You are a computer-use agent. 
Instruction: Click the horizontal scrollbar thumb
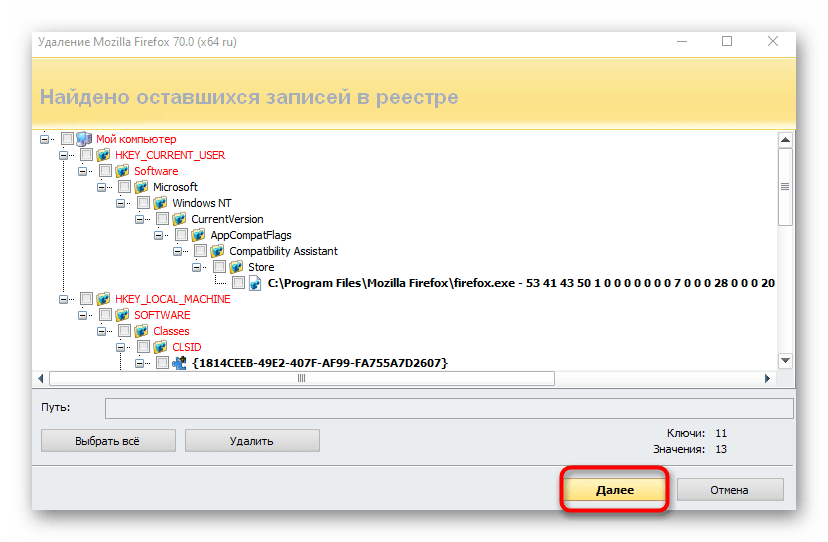click(x=302, y=378)
